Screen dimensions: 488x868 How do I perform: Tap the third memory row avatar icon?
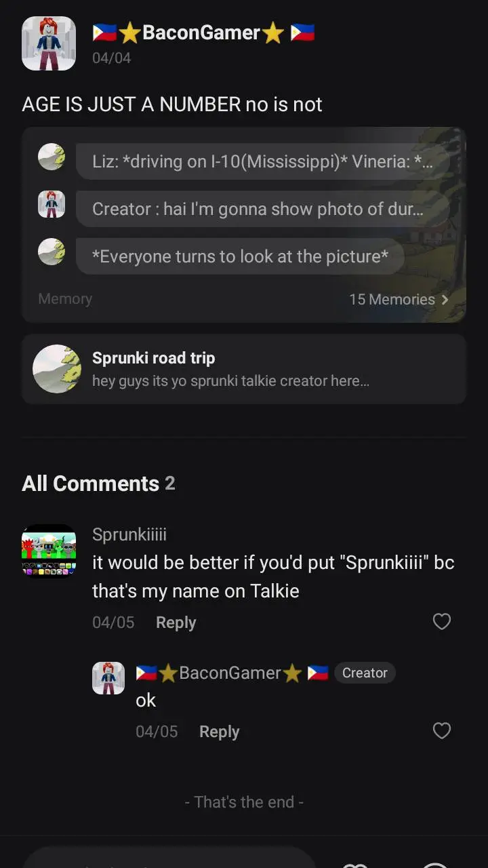coord(52,252)
